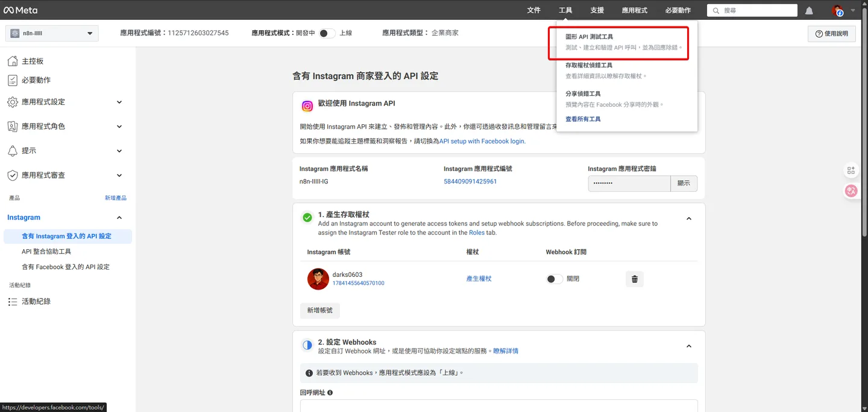Screen dimensions: 868x412
Task: Click the info icon in Webhooks notice
Action: (x=309, y=373)
